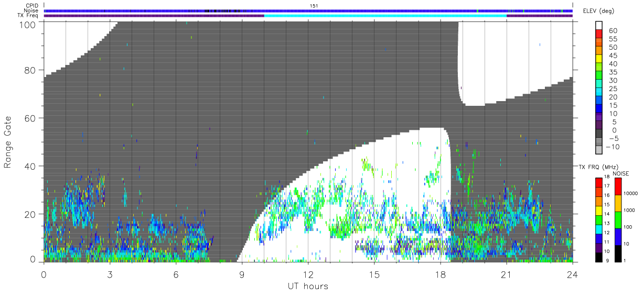The height and width of the screenshot is (297, 644).
Task: Select the black 1–10 noise swatch
Action: coord(618,252)
